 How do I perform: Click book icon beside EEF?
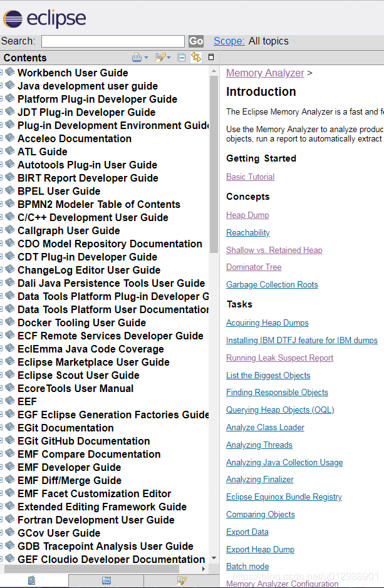pyautogui.click(x=10, y=400)
